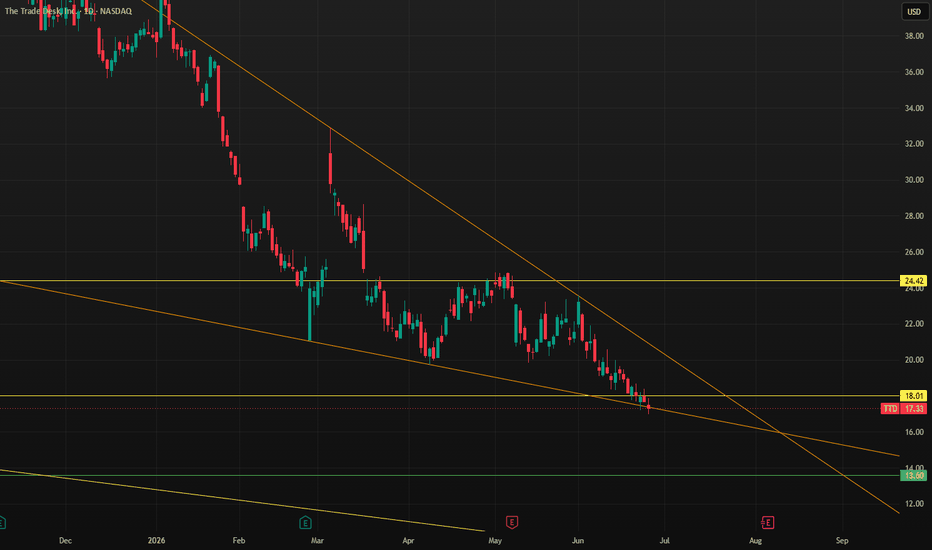Click the 20.00 price axis value

[x=914, y=360]
